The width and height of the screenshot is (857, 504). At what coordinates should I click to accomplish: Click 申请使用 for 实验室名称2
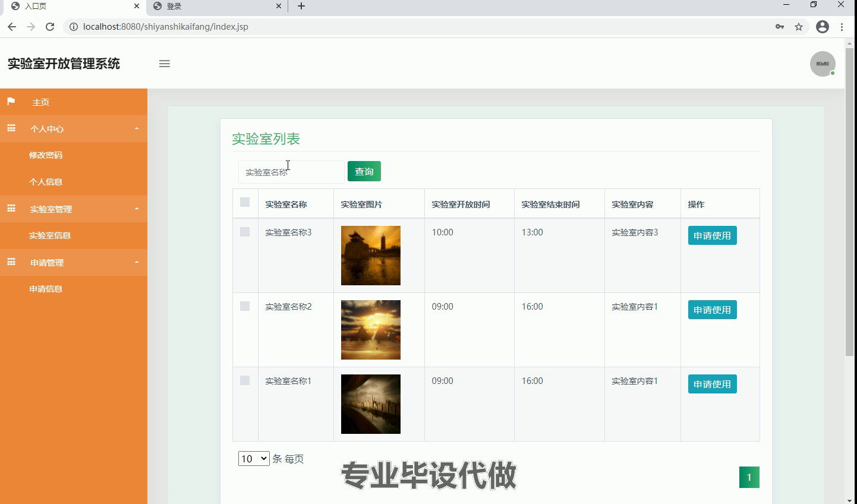click(712, 310)
